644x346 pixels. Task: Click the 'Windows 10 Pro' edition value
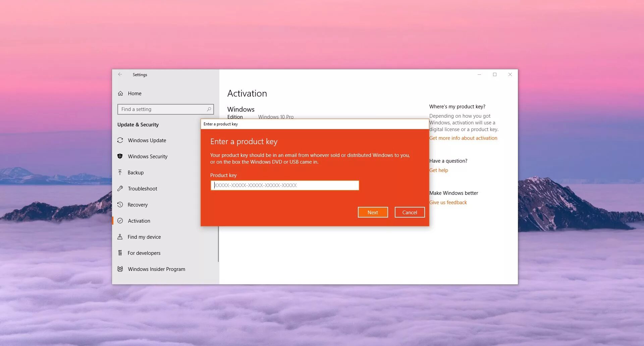coord(276,117)
